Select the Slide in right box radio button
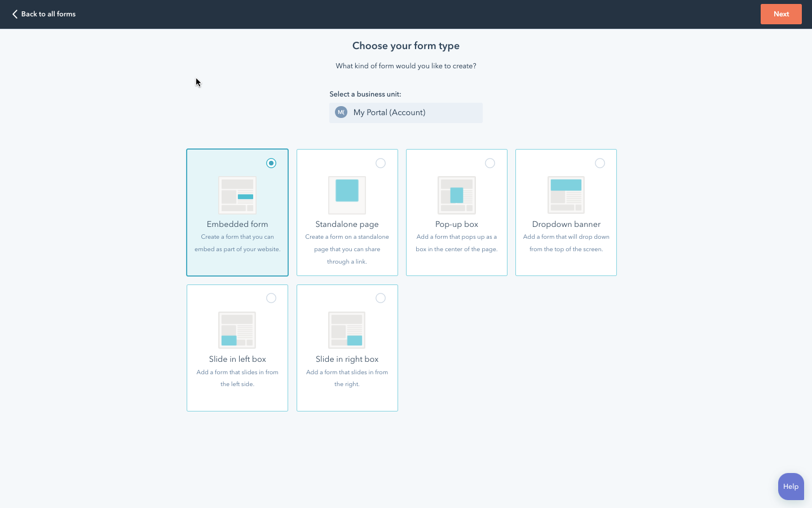The height and width of the screenshot is (508, 812). (381, 297)
